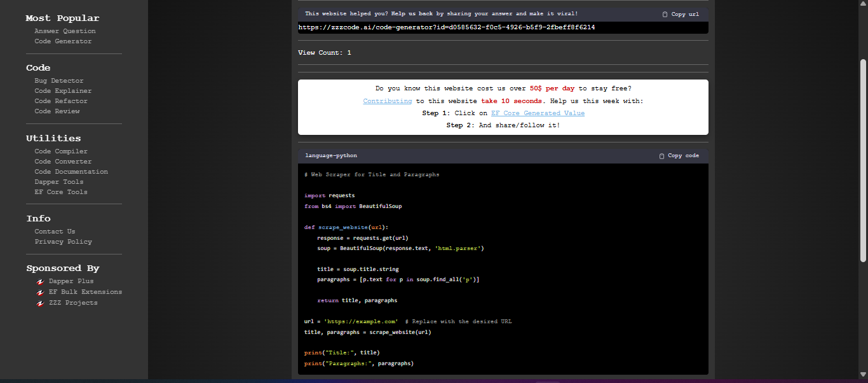The height and width of the screenshot is (383, 868).
Task: Select Code Refactor in the sidebar
Action: coord(61,101)
